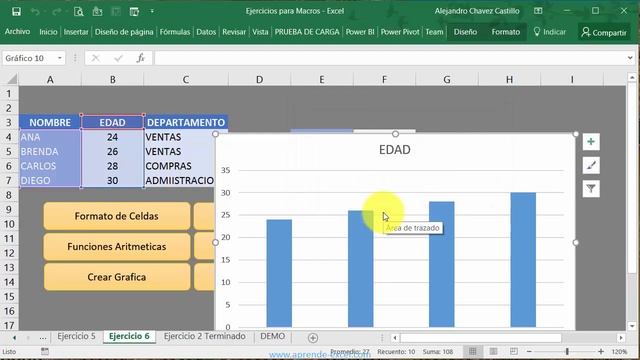Click the Crear Grafica button
The image size is (640, 360).
click(117, 277)
